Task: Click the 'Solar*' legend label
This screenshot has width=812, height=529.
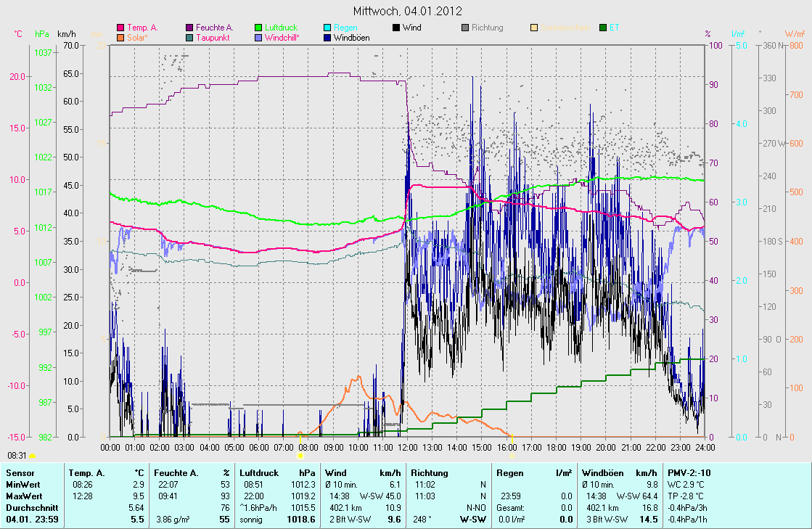Action: [137, 38]
